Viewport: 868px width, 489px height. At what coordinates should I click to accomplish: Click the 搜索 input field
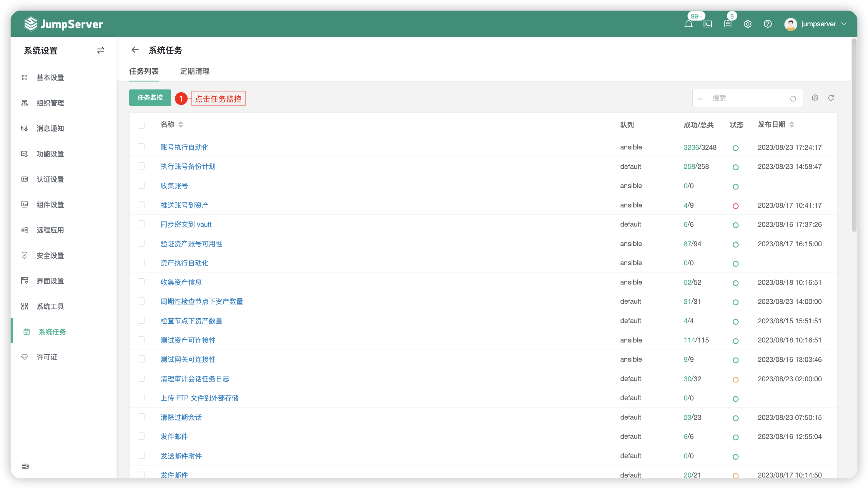(748, 98)
